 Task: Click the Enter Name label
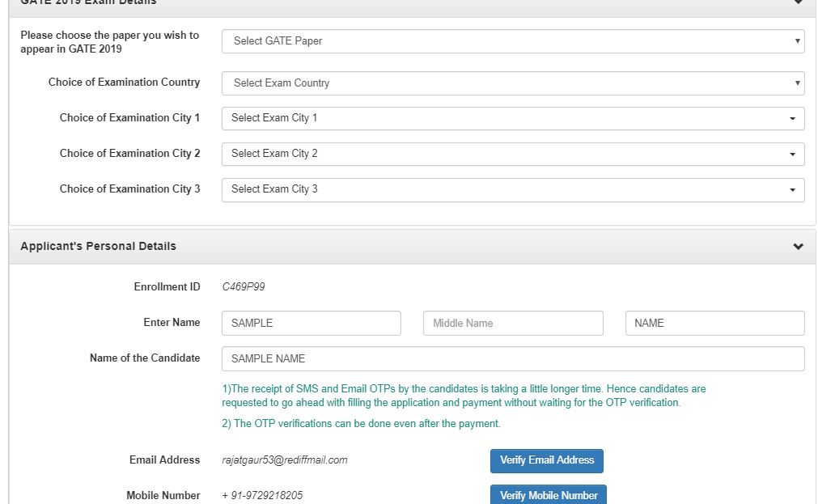pos(172,322)
